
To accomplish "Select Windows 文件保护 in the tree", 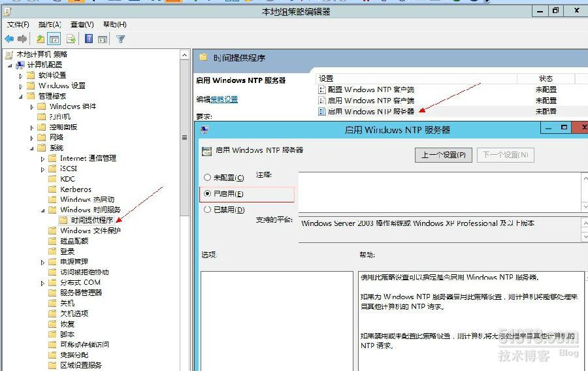I will [90, 231].
